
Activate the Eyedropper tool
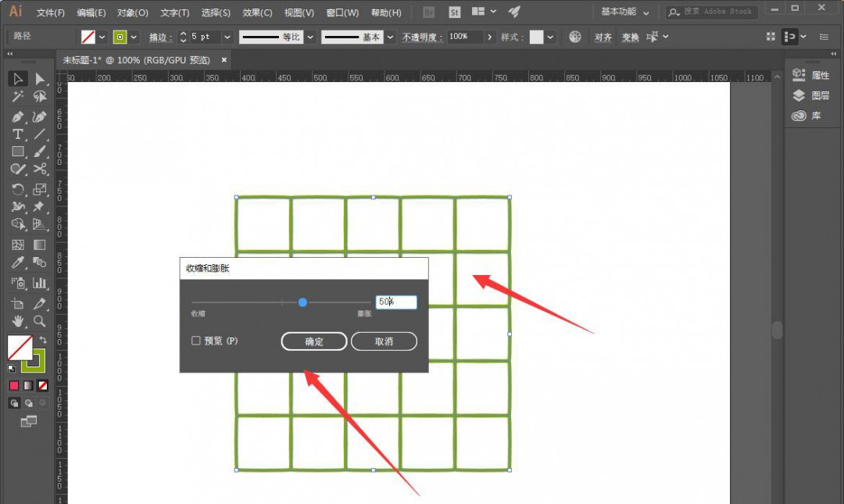[x=18, y=263]
